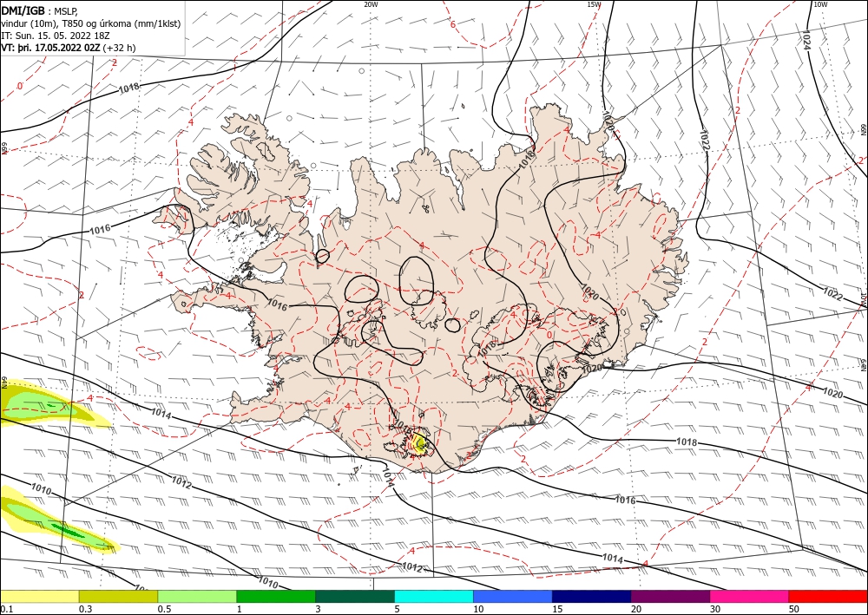The image size is (868, 615).
Task: Select the purple 20–30 legend swatch
Action: point(670,596)
